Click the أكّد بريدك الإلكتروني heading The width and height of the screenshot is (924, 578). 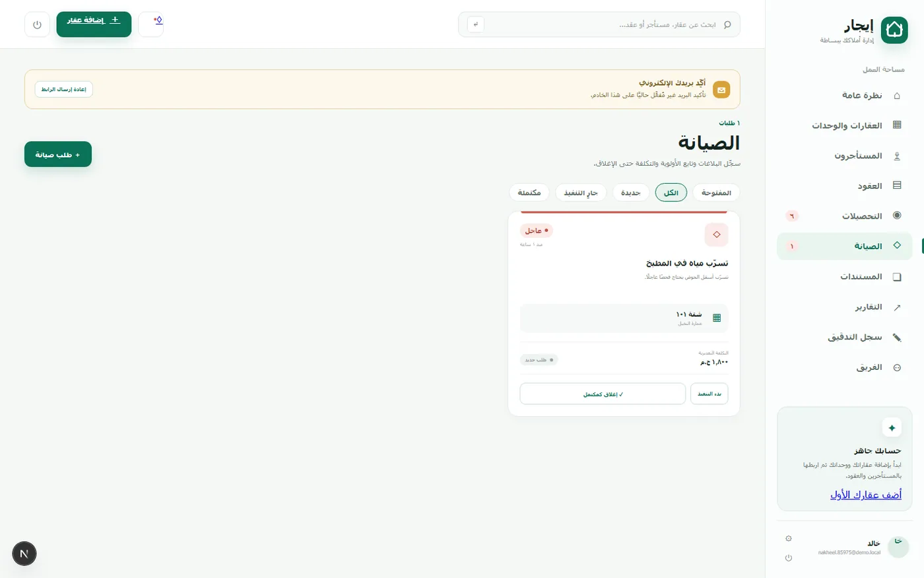[672, 83]
